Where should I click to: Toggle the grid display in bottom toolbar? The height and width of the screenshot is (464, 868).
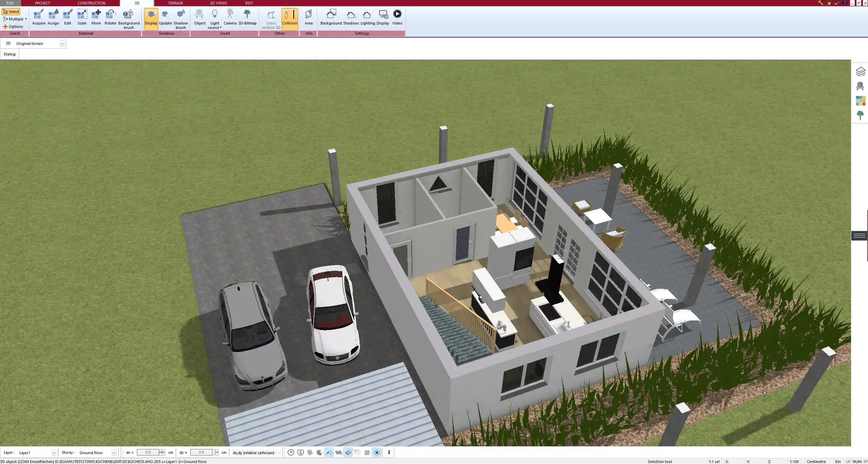coord(367,452)
